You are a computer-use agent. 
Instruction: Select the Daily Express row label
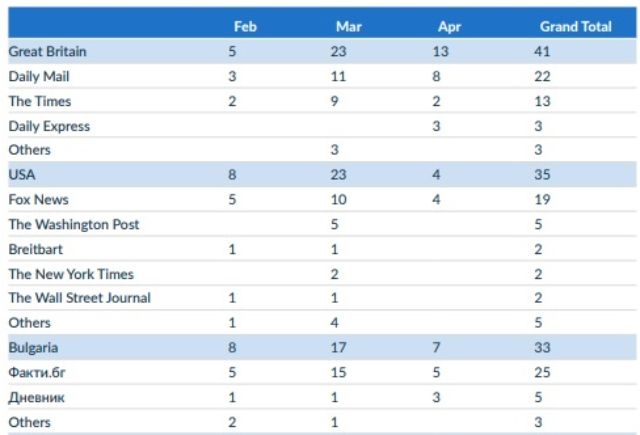[49, 126]
